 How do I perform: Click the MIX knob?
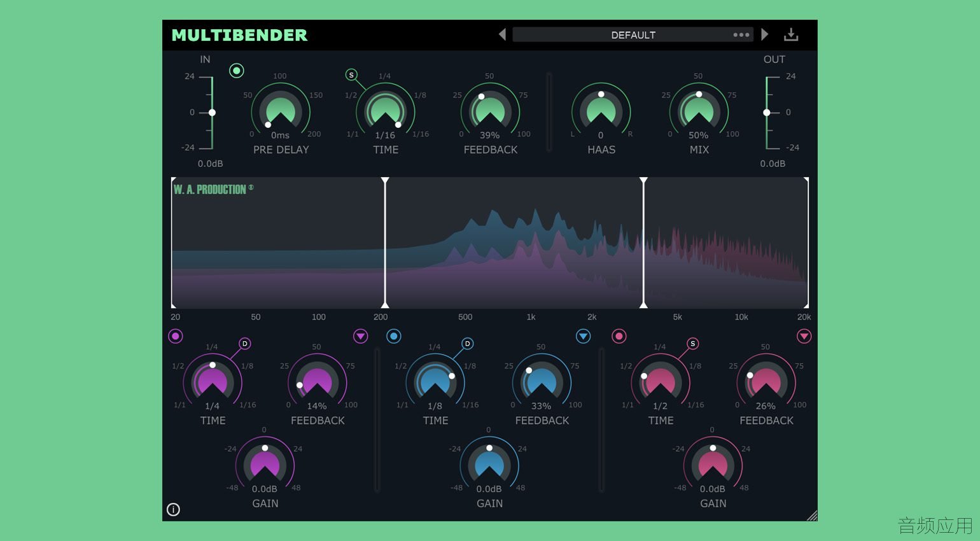tap(698, 110)
